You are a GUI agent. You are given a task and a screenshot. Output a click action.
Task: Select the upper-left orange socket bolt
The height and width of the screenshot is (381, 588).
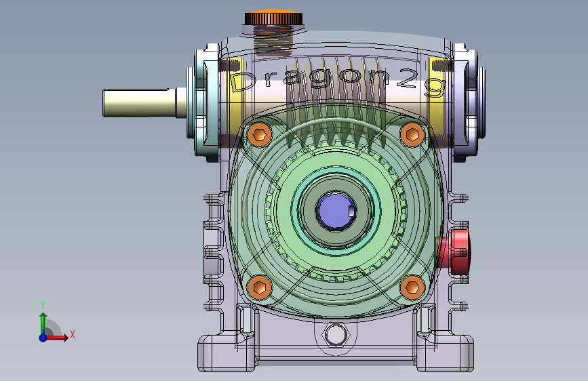click(260, 134)
